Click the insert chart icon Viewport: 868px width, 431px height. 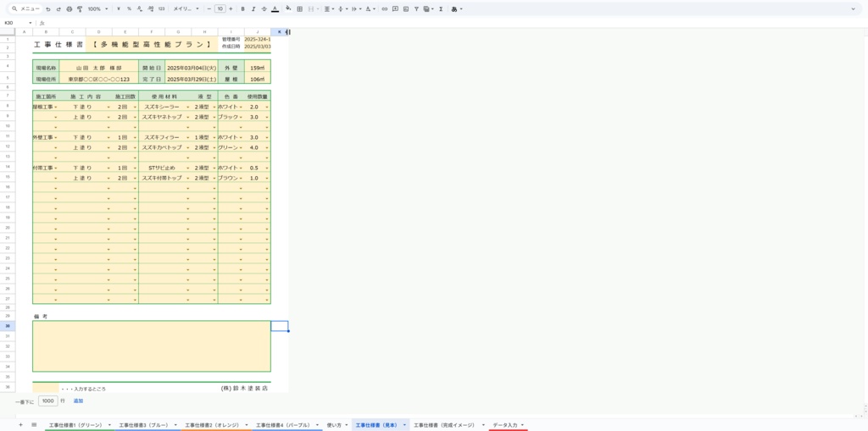[x=406, y=8]
